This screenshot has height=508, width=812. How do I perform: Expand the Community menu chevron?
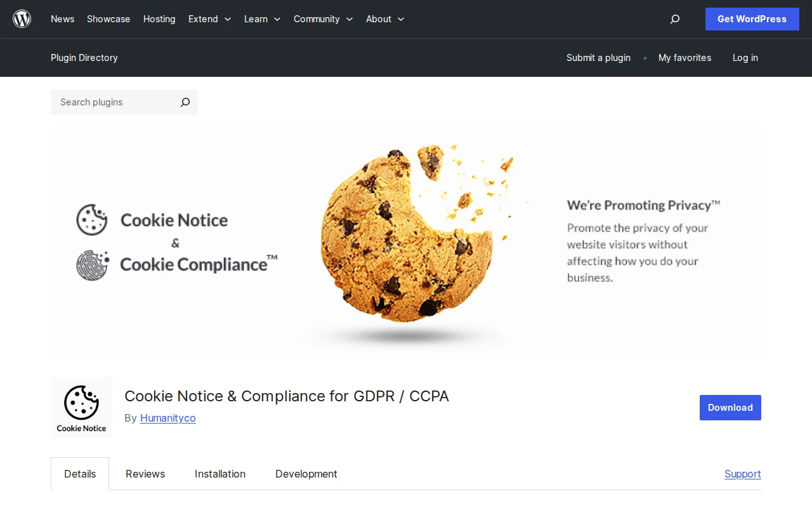tap(350, 19)
